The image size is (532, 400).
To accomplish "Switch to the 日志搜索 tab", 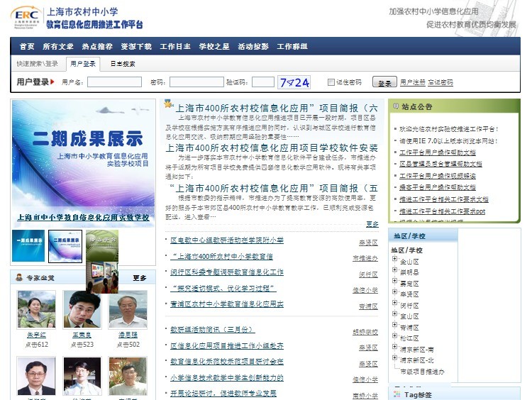I will (122, 64).
